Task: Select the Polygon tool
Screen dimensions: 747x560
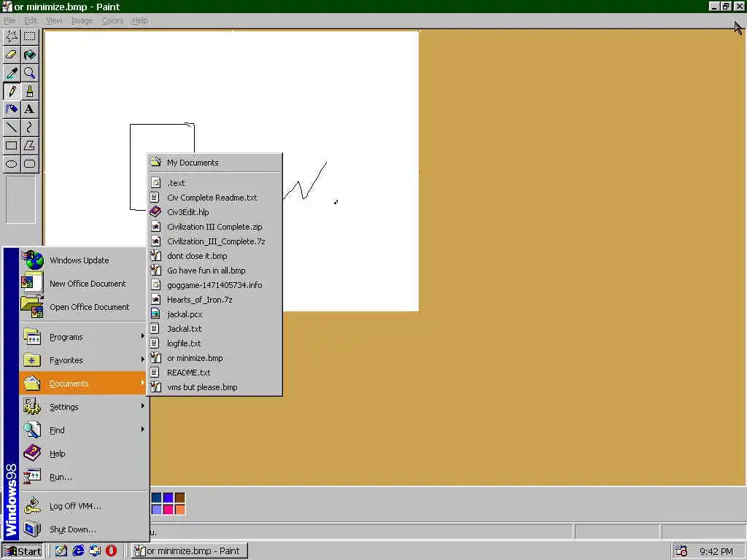Action: (x=29, y=146)
